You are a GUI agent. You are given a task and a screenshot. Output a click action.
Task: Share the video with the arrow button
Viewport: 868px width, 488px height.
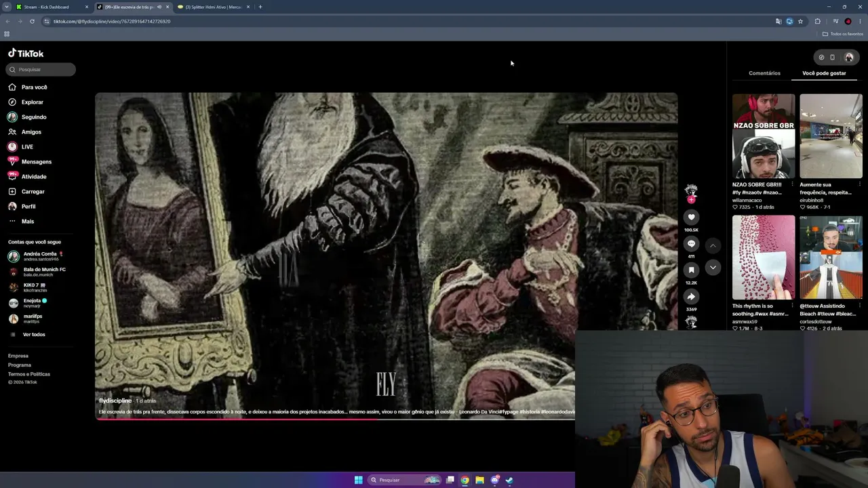691,296
